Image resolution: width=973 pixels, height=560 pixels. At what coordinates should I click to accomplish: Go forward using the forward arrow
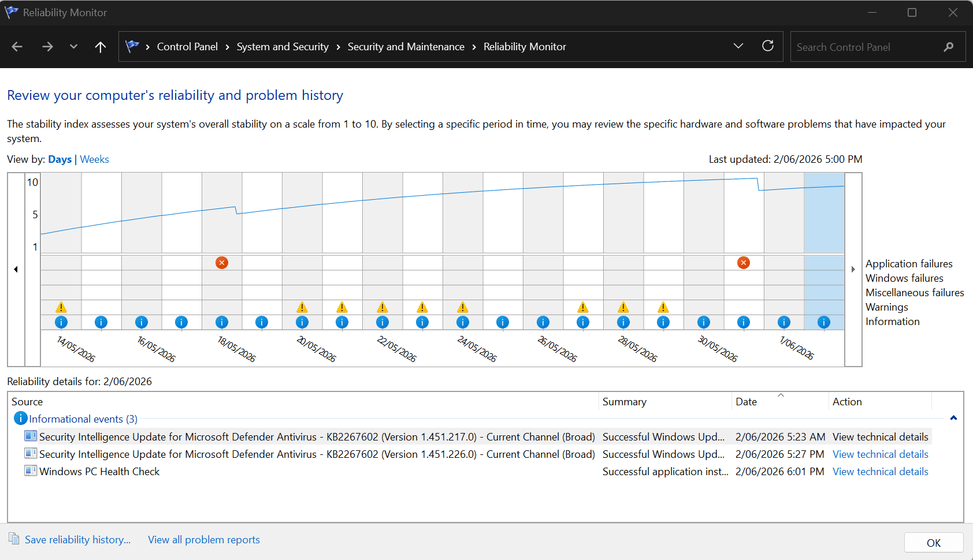(47, 47)
